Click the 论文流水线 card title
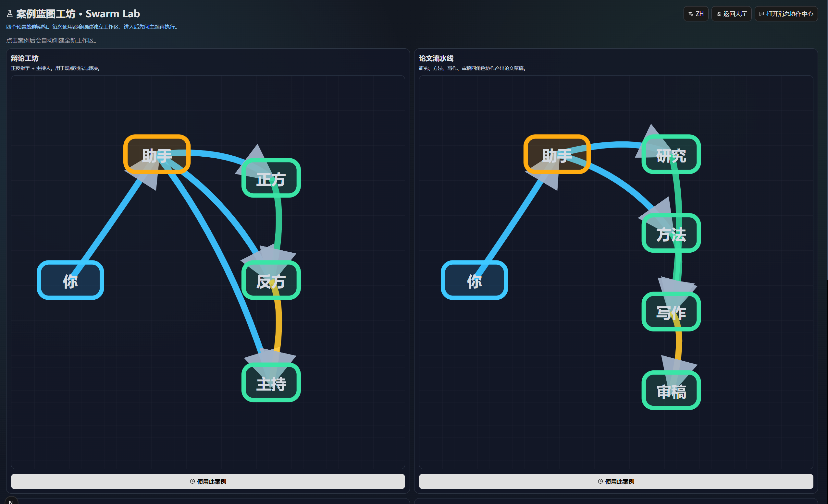This screenshot has height=504, width=828. (x=436, y=58)
